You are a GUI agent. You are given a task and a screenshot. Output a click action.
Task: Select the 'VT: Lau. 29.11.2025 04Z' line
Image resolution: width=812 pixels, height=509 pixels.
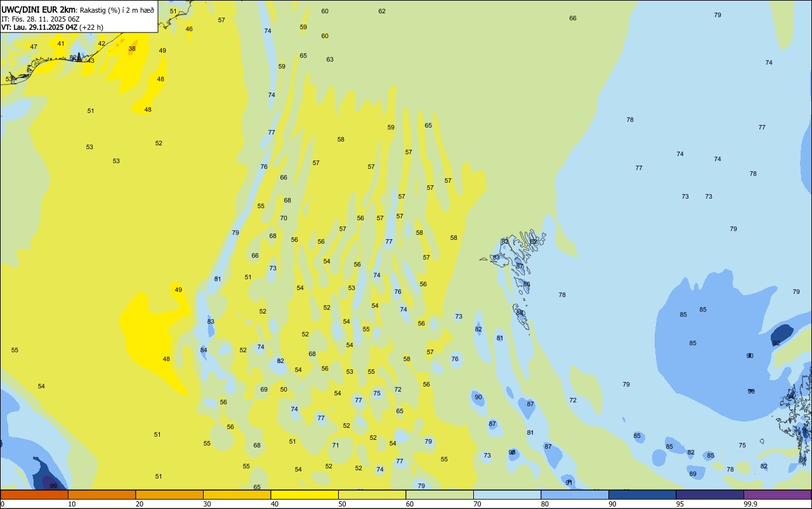click(39, 27)
